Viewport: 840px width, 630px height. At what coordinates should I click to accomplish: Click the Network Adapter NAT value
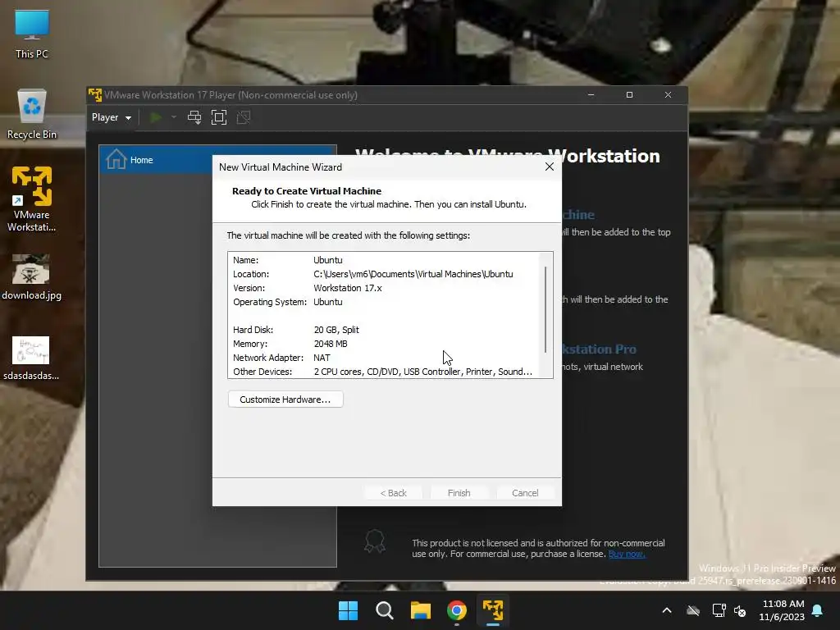click(x=322, y=358)
